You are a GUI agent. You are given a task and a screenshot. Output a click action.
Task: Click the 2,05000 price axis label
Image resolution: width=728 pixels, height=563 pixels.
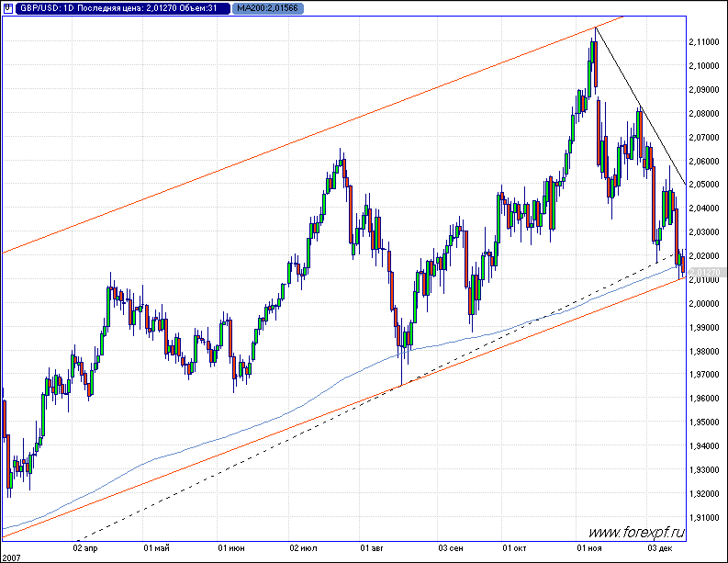pyautogui.click(x=706, y=185)
